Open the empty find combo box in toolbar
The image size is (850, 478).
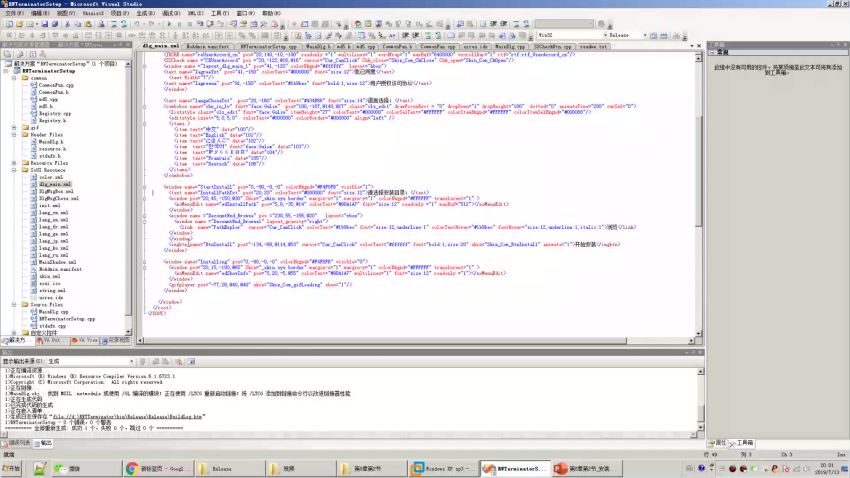(564, 24)
